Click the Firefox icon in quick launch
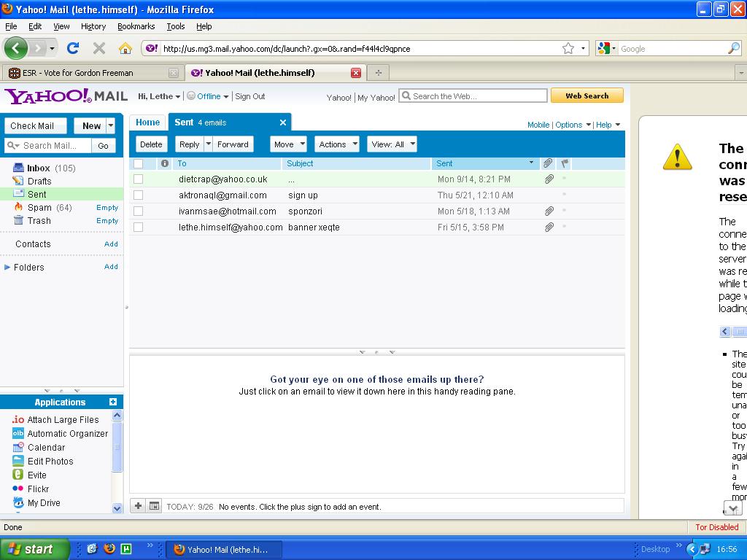Image resolution: width=747 pixels, height=560 pixels. tap(109, 549)
